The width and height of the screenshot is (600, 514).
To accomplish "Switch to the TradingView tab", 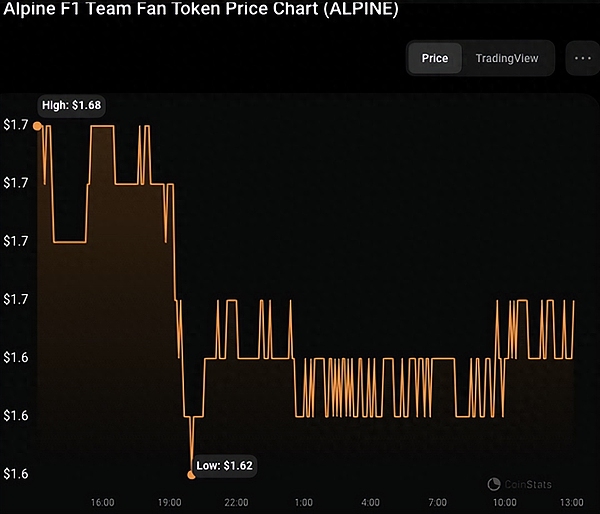I will point(507,58).
